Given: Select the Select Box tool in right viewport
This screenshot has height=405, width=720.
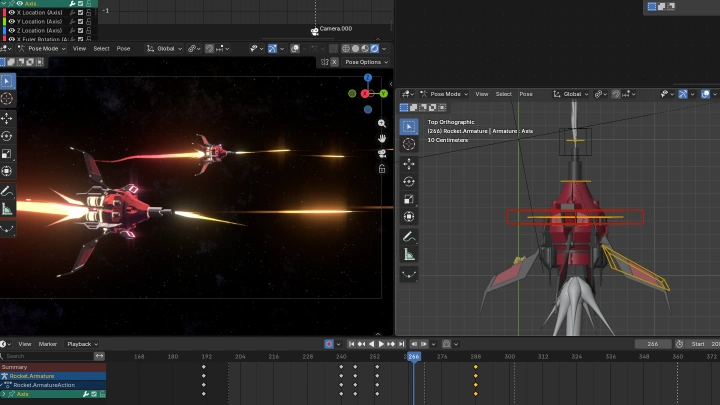Looking at the screenshot, I should (409, 126).
